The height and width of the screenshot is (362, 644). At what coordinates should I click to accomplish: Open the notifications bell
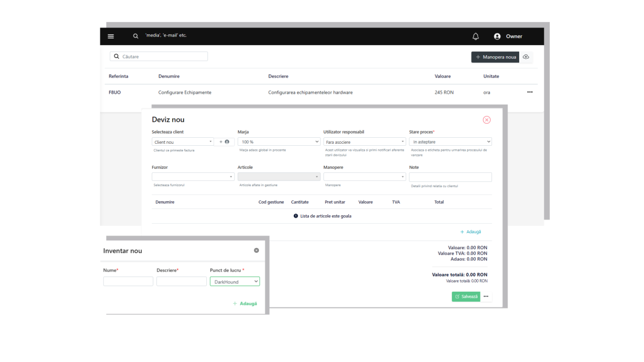(x=475, y=36)
